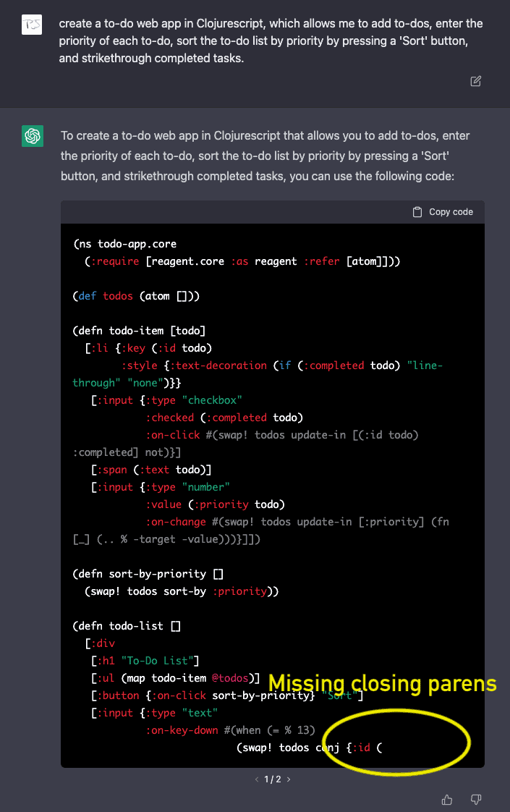Click the user profile avatar
Image resolution: width=510 pixels, height=812 pixels.
pos(33,25)
